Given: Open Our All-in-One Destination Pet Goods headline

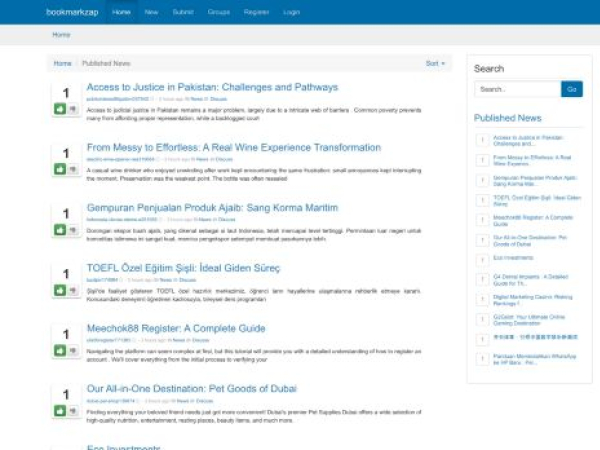Looking at the screenshot, I should click(192, 389).
